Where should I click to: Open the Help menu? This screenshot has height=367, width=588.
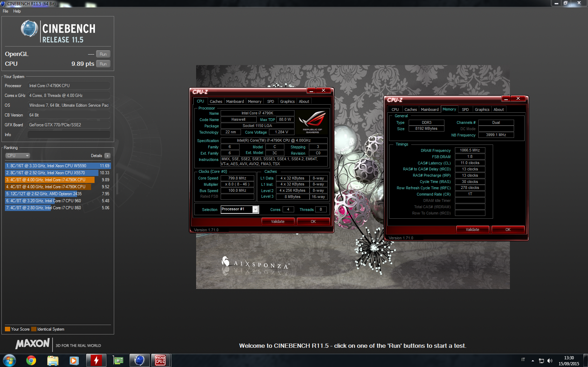point(17,11)
